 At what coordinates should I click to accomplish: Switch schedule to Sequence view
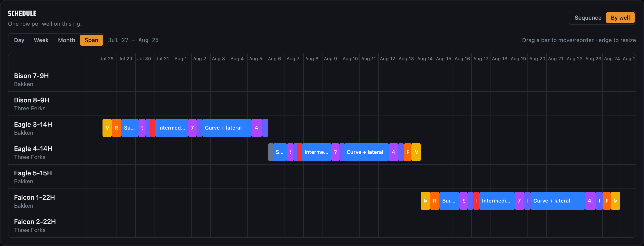coord(588,18)
